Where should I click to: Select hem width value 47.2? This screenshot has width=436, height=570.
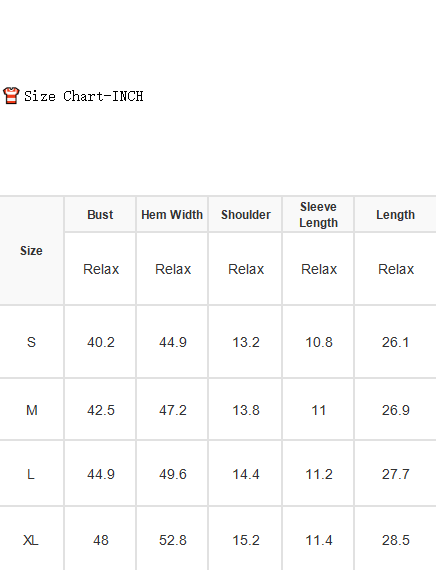tap(173, 410)
